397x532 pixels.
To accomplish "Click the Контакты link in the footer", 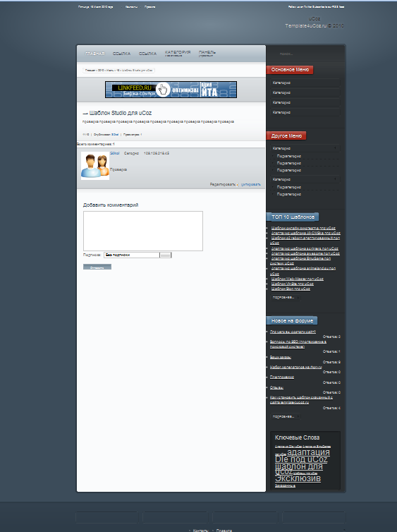I will (x=201, y=531).
